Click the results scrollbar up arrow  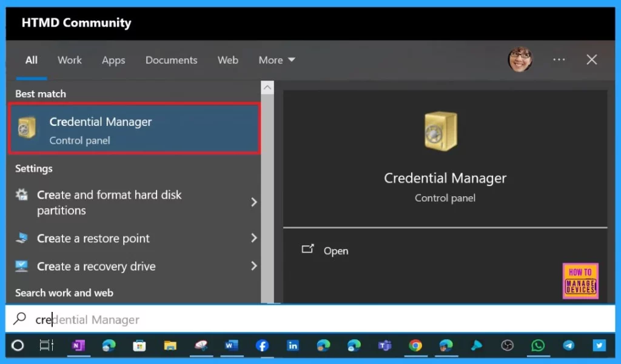(x=267, y=87)
